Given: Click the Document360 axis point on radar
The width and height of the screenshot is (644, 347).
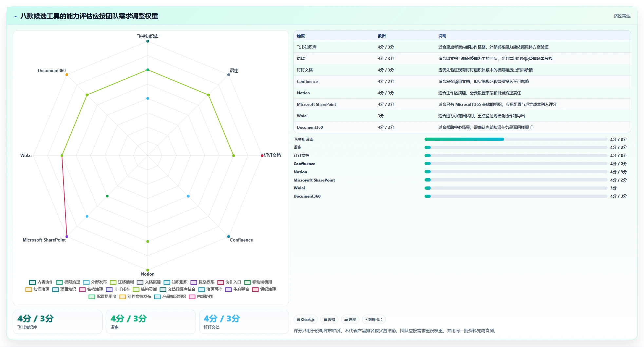Looking at the screenshot, I should coord(67,75).
